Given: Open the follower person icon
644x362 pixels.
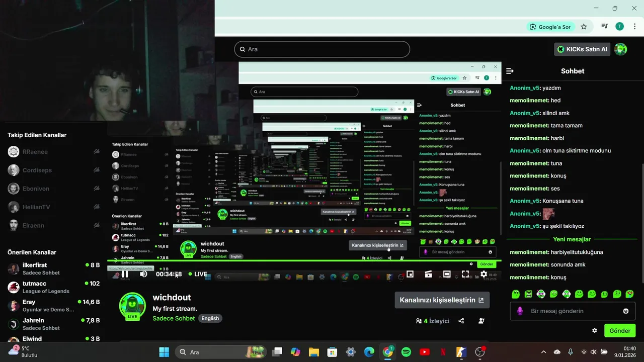Looking at the screenshot, I should [481, 321].
